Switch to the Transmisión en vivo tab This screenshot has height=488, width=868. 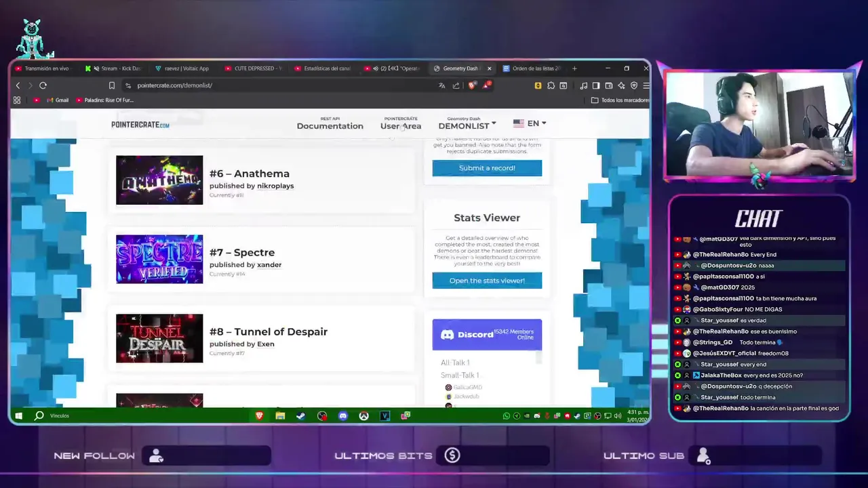[42, 68]
